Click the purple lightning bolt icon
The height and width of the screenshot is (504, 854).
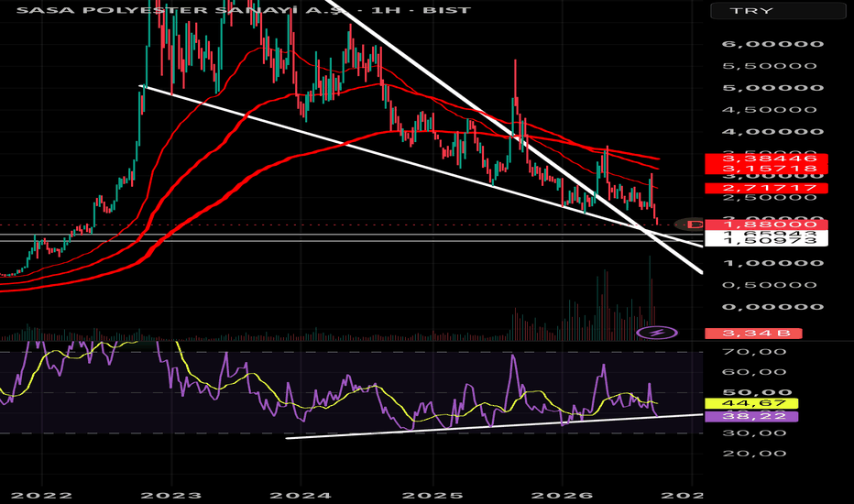[657, 333]
